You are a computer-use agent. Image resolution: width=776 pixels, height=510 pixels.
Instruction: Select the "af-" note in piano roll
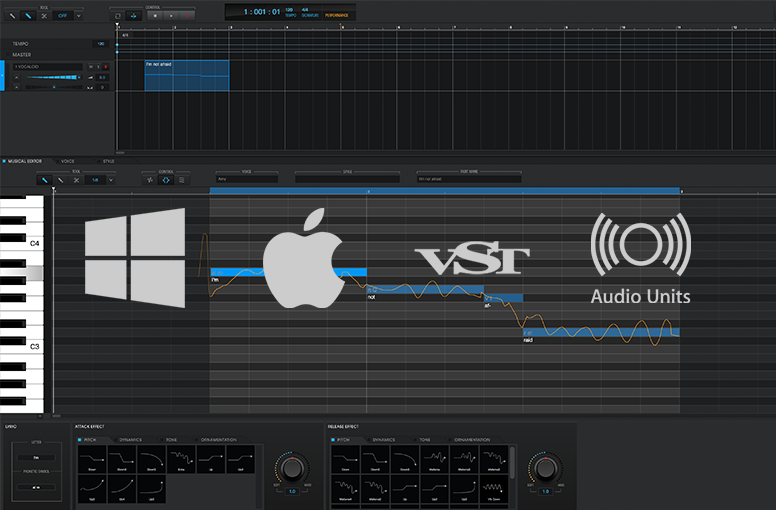[503, 298]
